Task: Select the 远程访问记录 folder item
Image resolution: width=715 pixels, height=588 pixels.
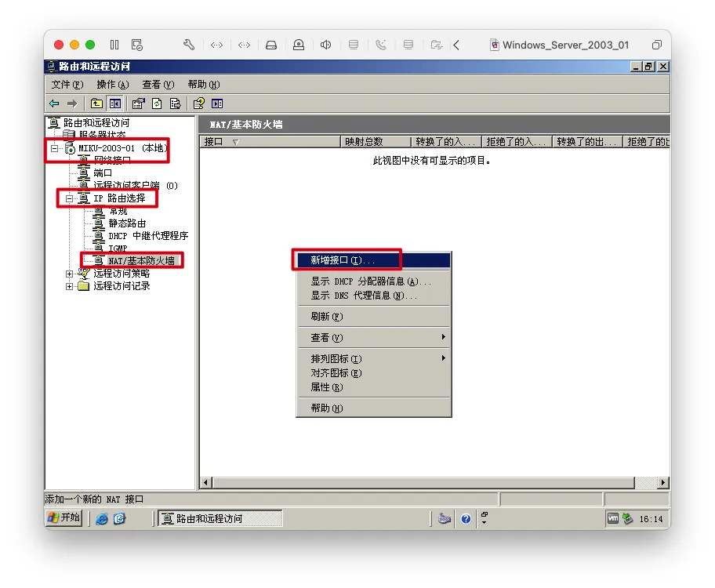Action: 122,286
